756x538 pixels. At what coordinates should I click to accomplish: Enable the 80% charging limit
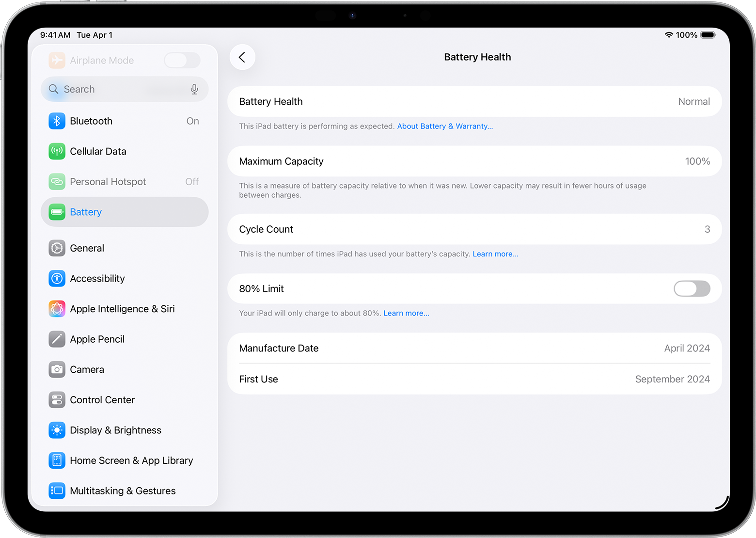[x=692, y=288]
